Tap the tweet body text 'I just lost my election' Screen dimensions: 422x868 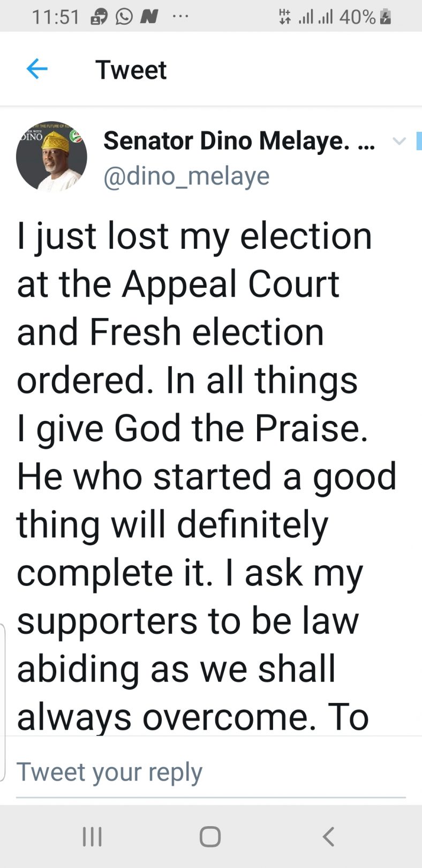194,236
